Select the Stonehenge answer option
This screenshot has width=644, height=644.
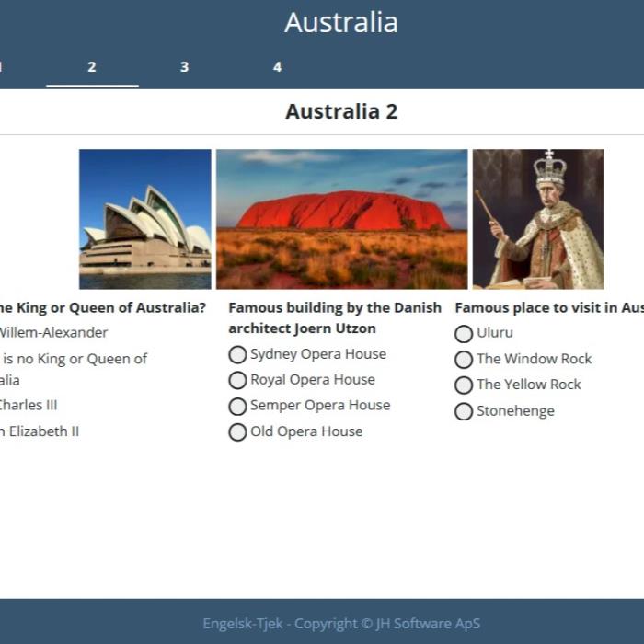(464, 411)
